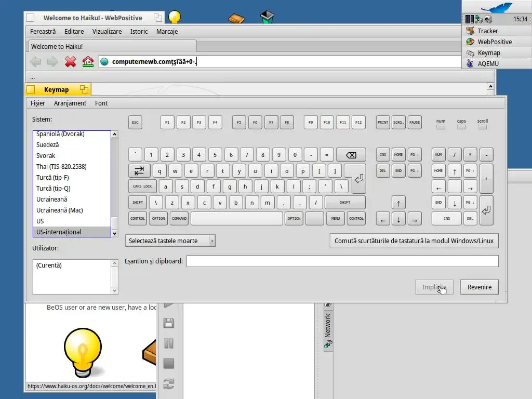The image size is (532, 399).
Task: Click the up arrow of the Sistem list scrollbar
Action: pyautogui.click(x=115, y=135)
